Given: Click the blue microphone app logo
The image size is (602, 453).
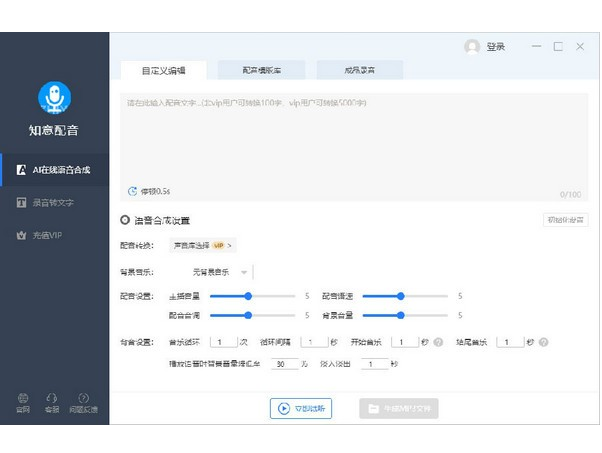Looking at the screenshot, I should click(55, 97).
